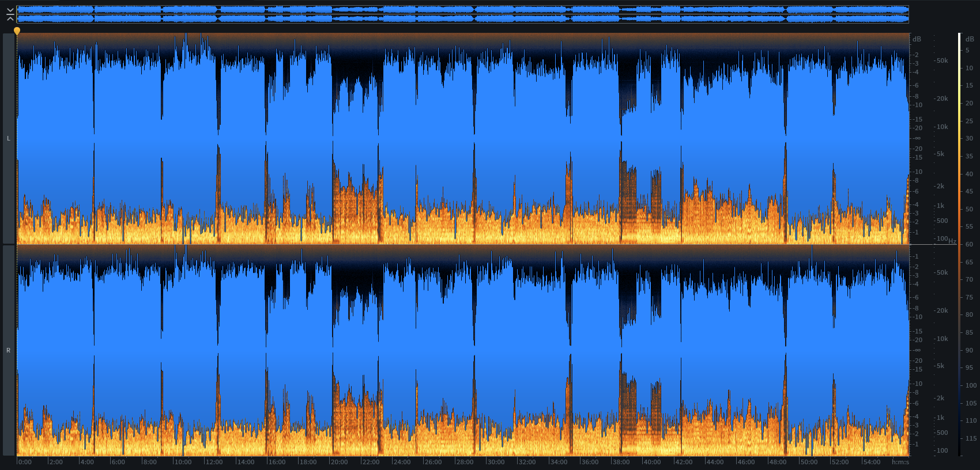
Task: Select the right channel R button
Action: (9, 350)
